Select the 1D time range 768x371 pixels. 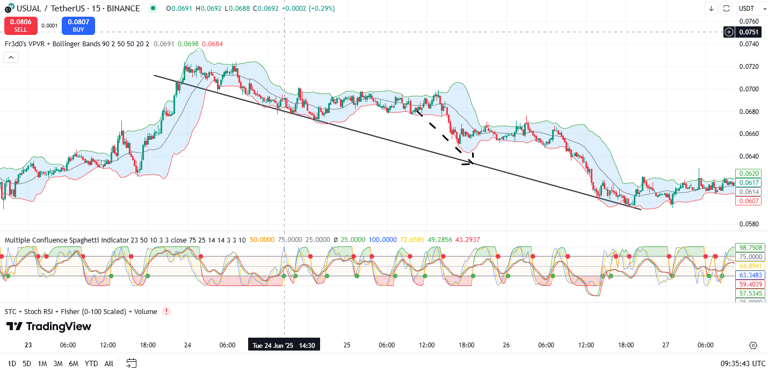click(x=12, y=364)
